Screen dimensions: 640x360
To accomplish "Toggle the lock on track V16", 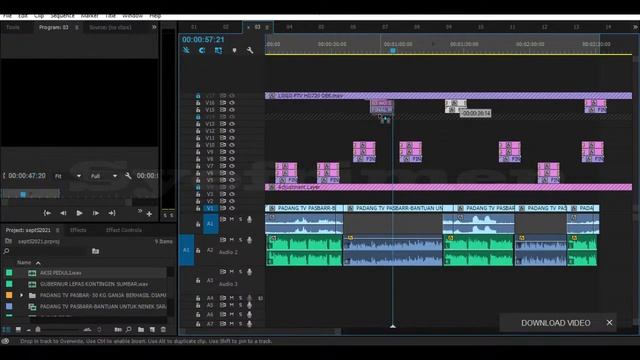I will click(x=198, y=103).
